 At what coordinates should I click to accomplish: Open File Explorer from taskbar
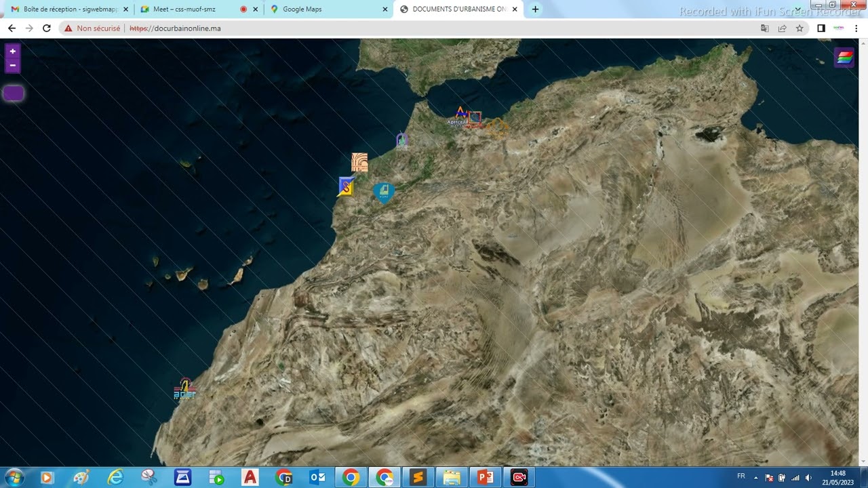[x=452, y=477]
